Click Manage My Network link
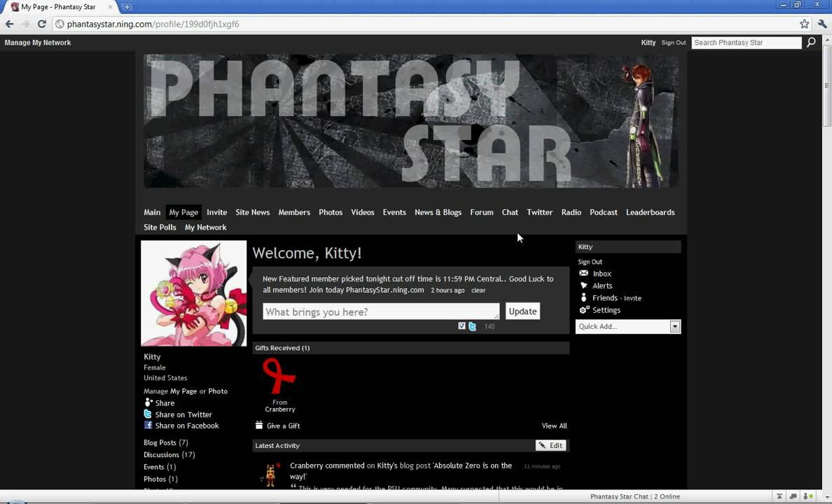Image resolution: width=832 pixels, height=504 pixels. click(x=38, y=43)
